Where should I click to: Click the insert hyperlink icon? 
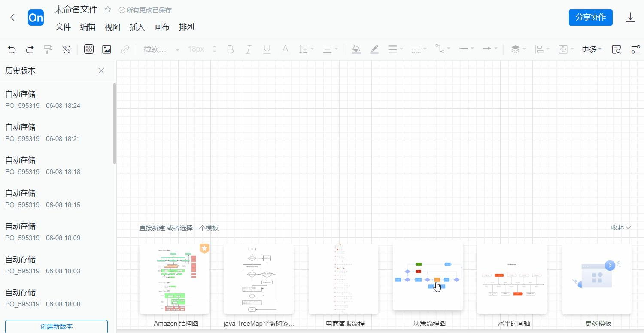[x=125, y=49]
